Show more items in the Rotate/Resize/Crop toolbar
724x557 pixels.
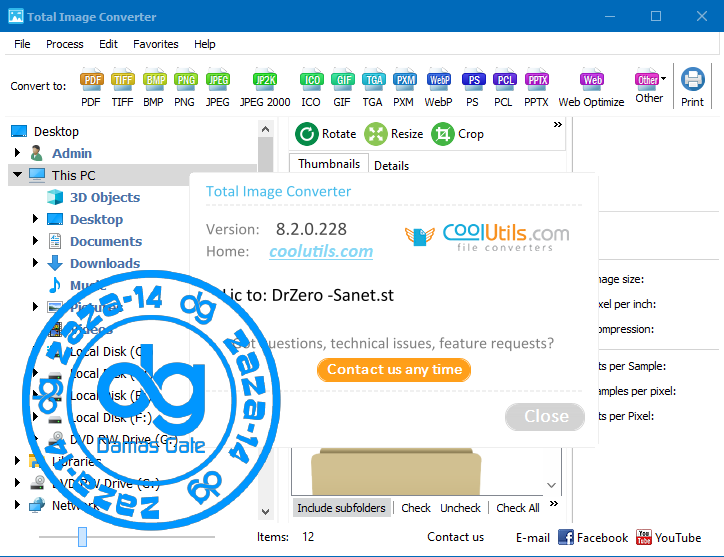(557, 124)
